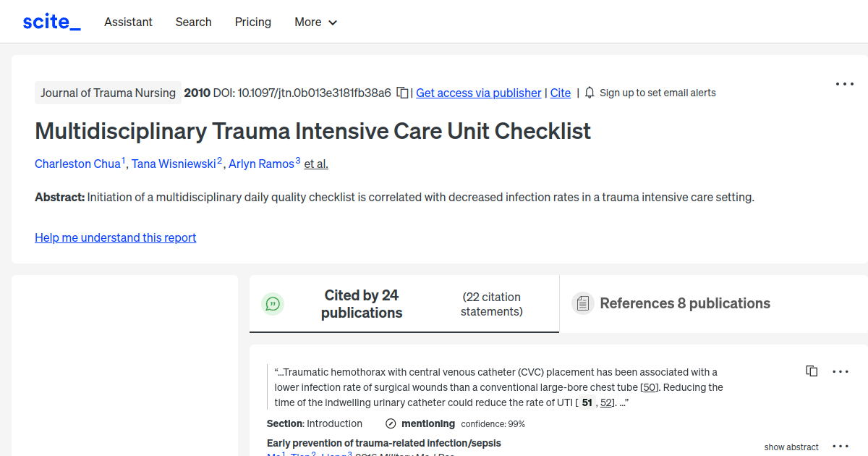This screenshot has width=868, height=456.
Task: Open the top-right three-dot overflow menu
Action: [844, 84]
